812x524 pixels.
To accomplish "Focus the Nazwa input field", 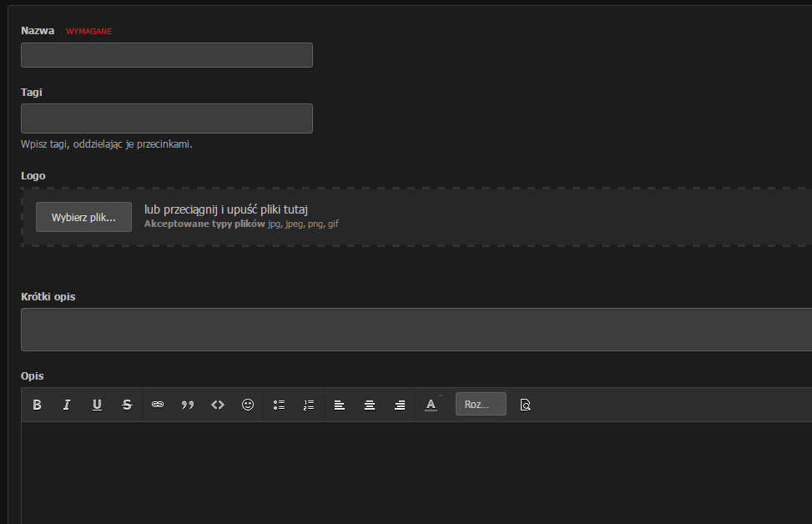I will pyautogui.click(x=167, y=55).
